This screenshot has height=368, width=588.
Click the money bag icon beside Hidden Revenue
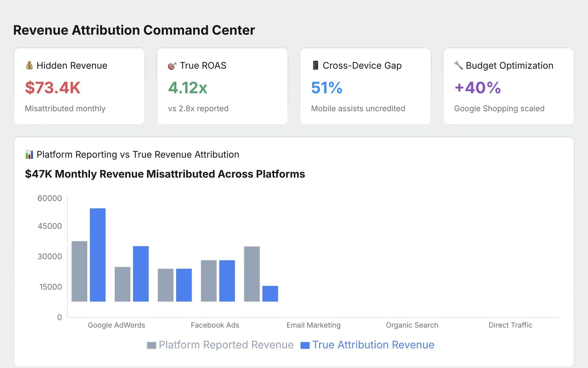[x=29, y=66]
